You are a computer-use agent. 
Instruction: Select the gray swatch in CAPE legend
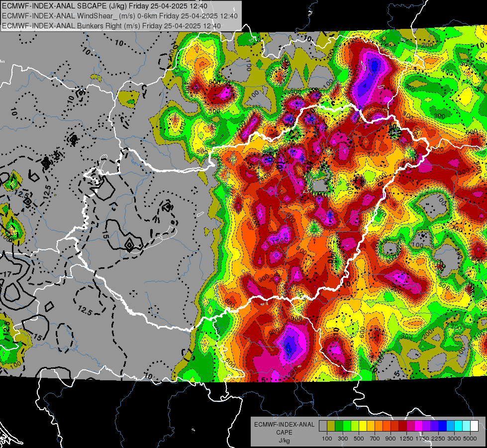(323, 426)
